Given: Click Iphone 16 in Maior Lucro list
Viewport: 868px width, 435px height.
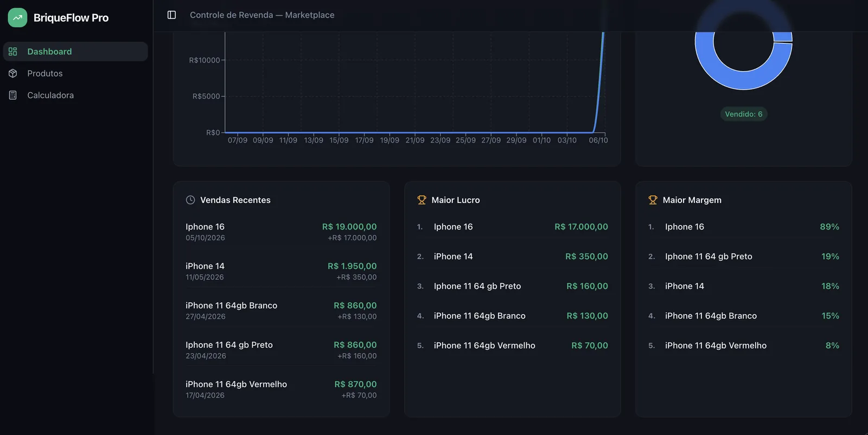Looking at the screenshot, I should 454,227.
